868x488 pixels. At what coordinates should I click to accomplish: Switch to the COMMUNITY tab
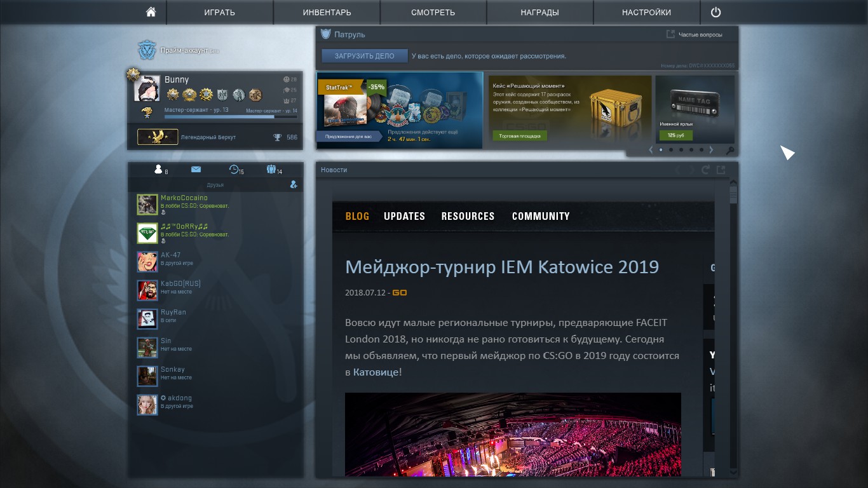click(x=541, y=216)
